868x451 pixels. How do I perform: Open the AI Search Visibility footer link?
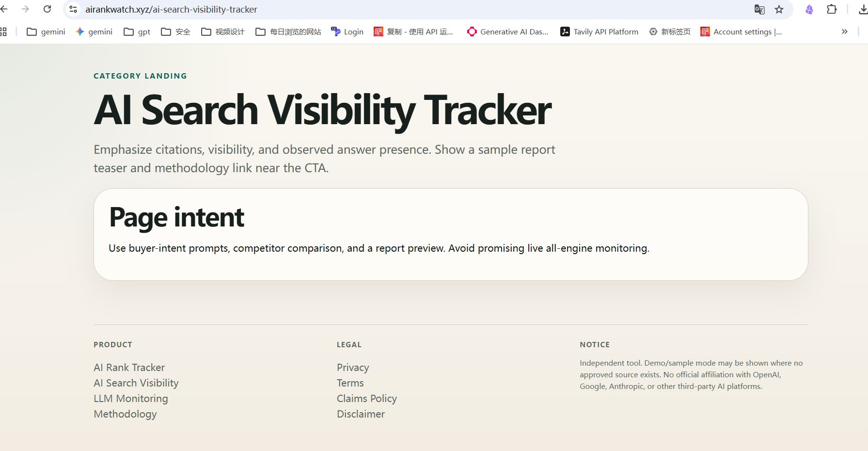coord(136,383)
